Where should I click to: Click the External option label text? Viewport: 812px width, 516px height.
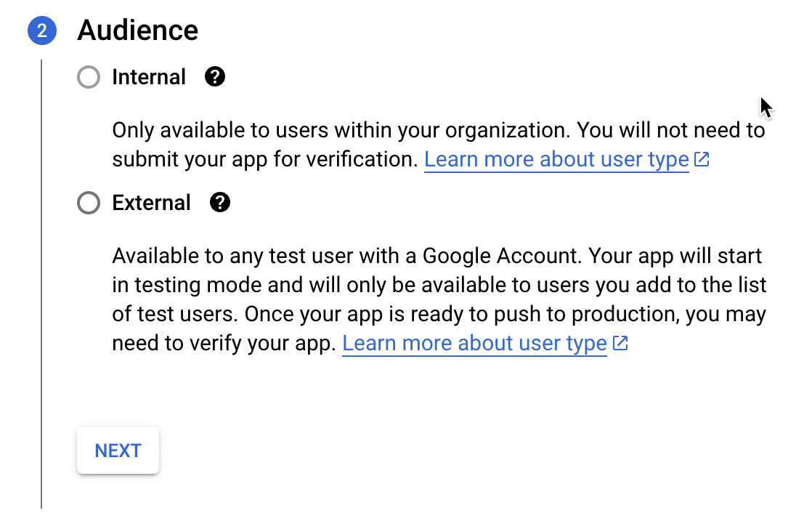pyautogui.click(x=151, y=203)
